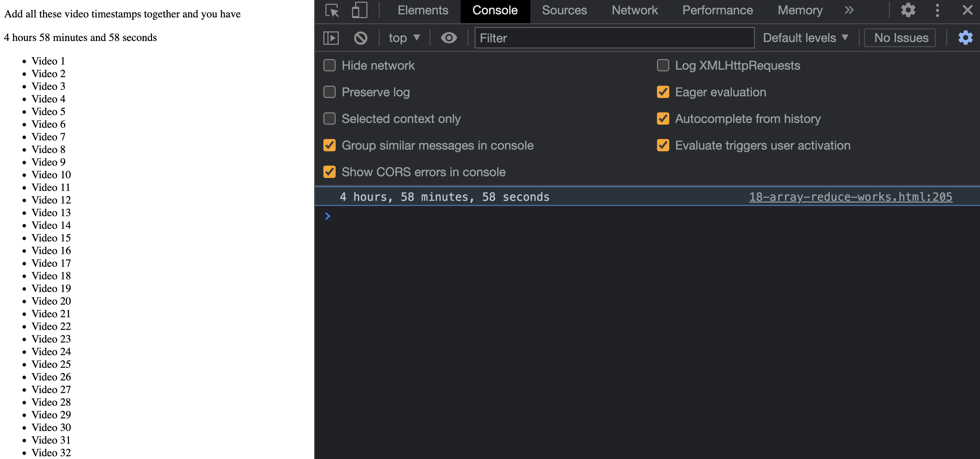This screenshot has width=980, height=459.
Task: Click the No Issues button
Action: (900, 38)
